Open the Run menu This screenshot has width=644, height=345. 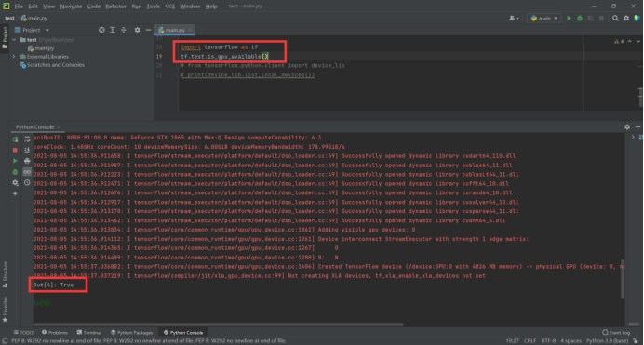pos(137,7)
